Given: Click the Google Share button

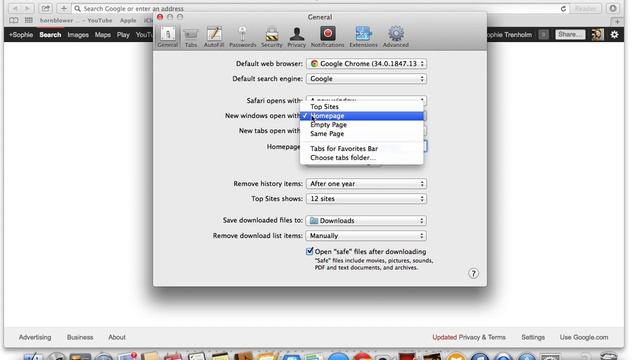Looking at the screenshot, I should point(570,35).
